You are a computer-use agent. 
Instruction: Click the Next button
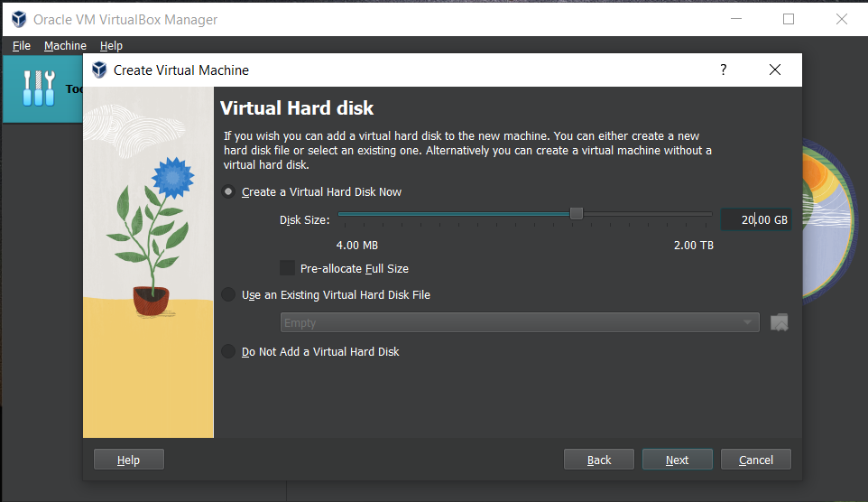point(677,460)
